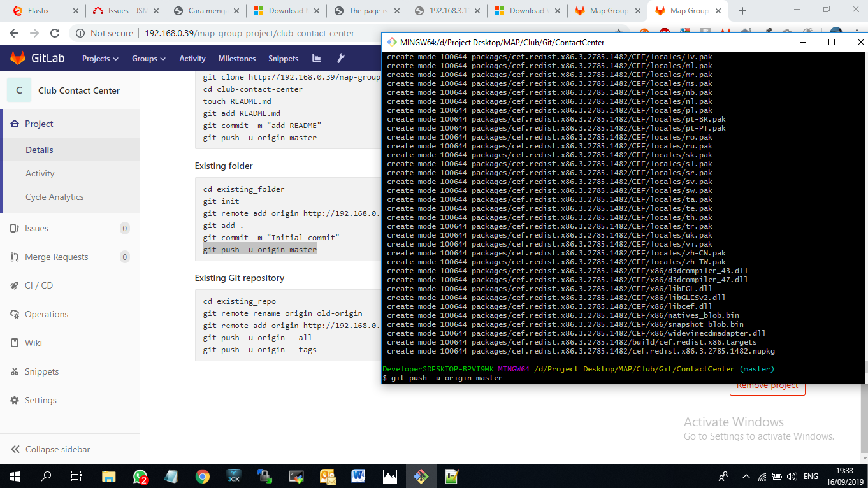Image resolution: width=868 pixels, height=488 pixels.
Task: Click the Issues sidebar icon
Action: point(14,228)
